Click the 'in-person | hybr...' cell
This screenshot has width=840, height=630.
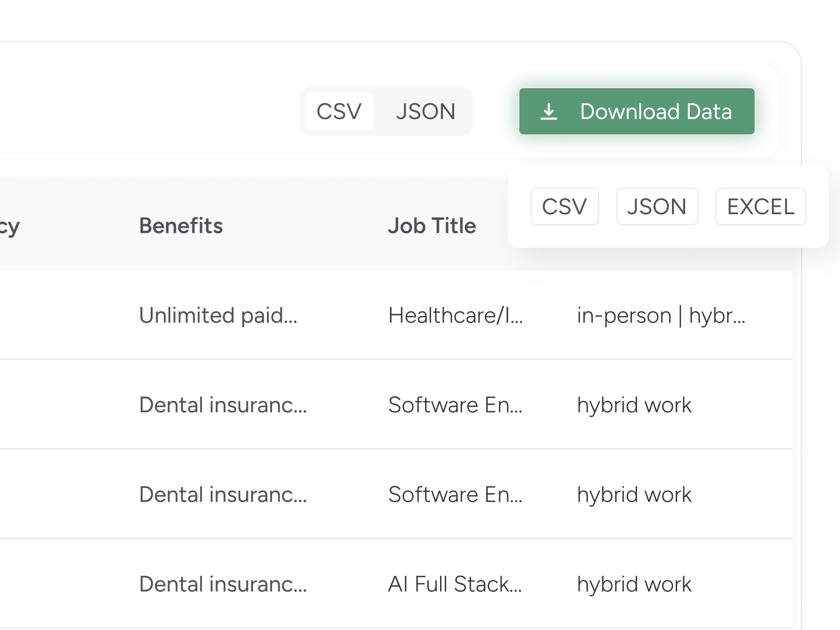661,315
